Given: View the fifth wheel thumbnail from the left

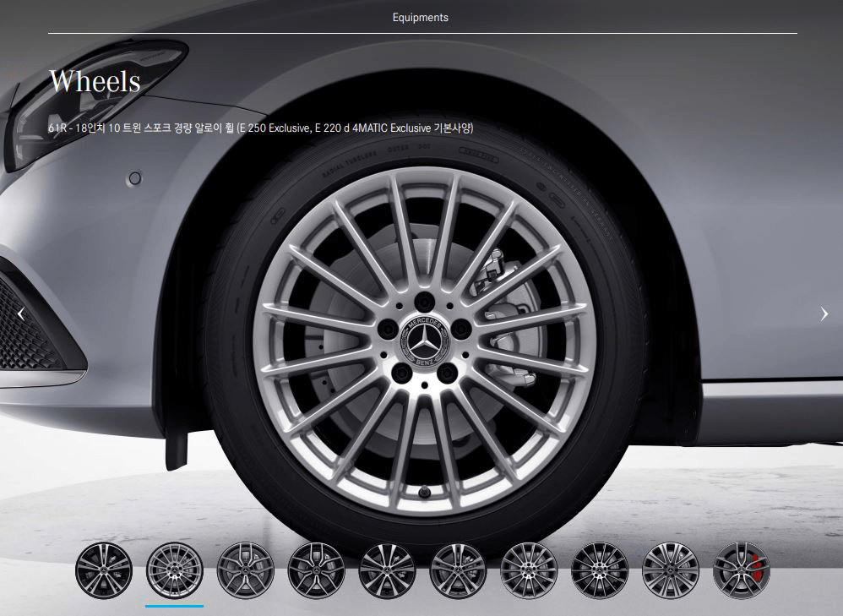Looking at the screenshot, I should (x=387, y=570).
